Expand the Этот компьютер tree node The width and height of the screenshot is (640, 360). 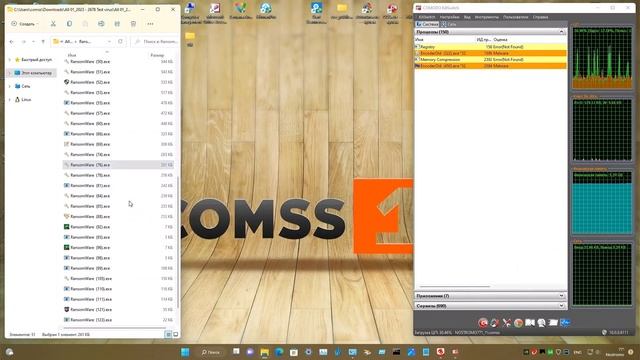click(x=10, y=73)
